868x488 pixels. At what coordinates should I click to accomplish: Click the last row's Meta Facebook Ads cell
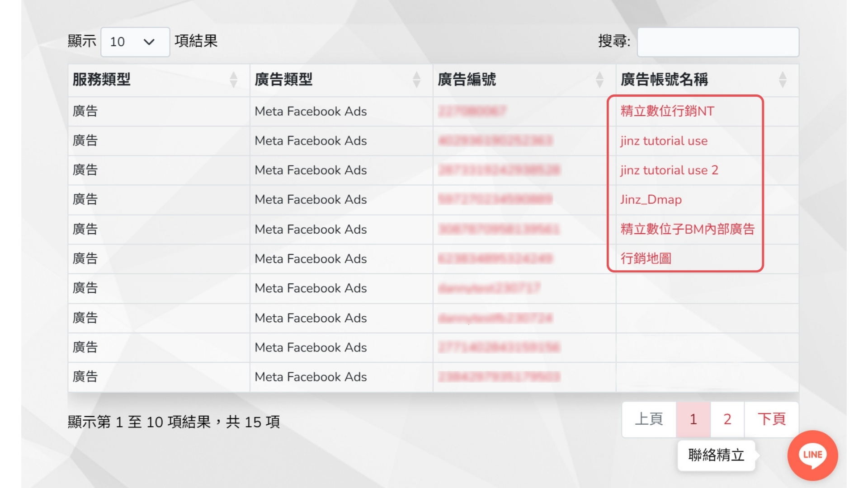pyautogui.click(x=311, y=377)
